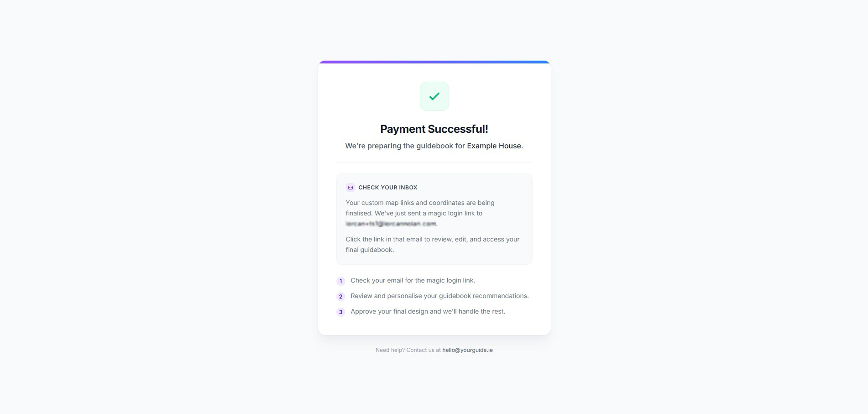Screen dimensions: 868x414
Task: Click the Example House property name
Action: pyautogui.click(x=494, y=146)
